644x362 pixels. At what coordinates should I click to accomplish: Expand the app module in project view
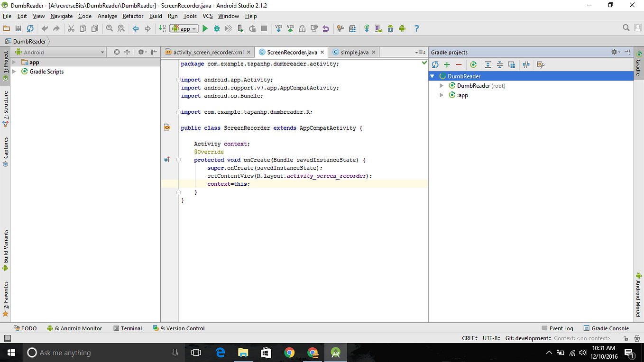pos(13,62)
